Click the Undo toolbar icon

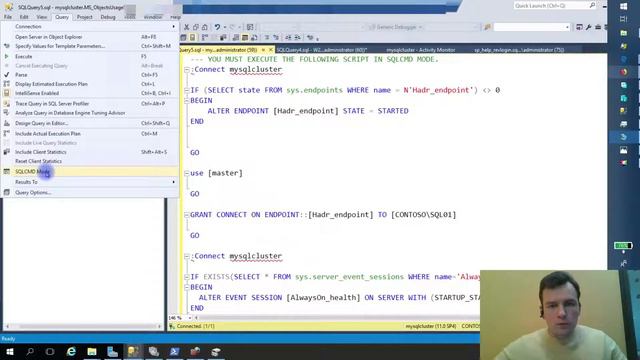(218, 27)
